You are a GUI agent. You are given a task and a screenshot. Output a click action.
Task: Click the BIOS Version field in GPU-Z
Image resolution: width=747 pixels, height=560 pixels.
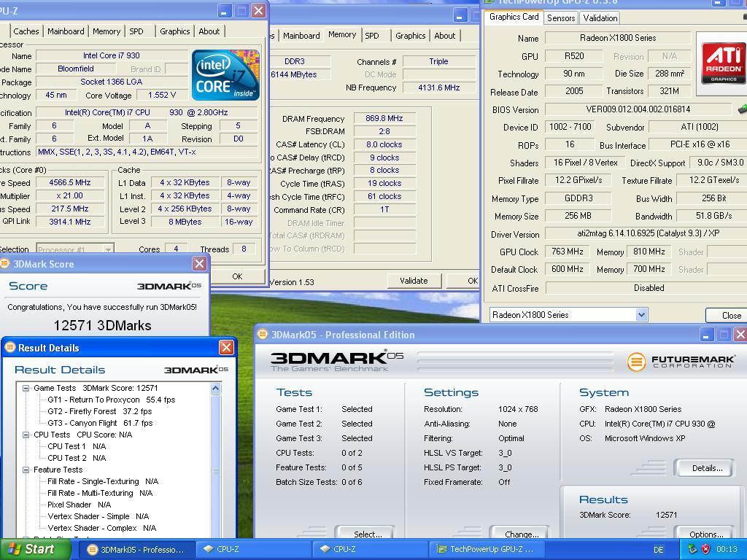[x=638, y=109]
